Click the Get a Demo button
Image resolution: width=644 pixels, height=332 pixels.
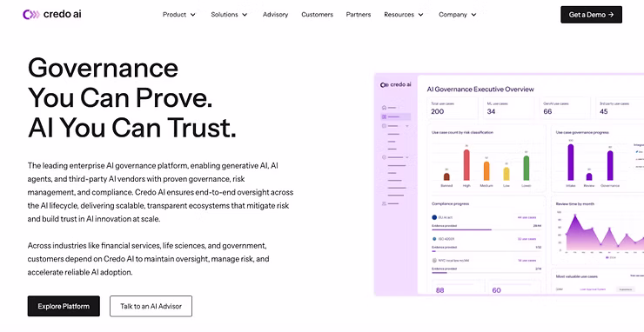click(x=591, y=15)
